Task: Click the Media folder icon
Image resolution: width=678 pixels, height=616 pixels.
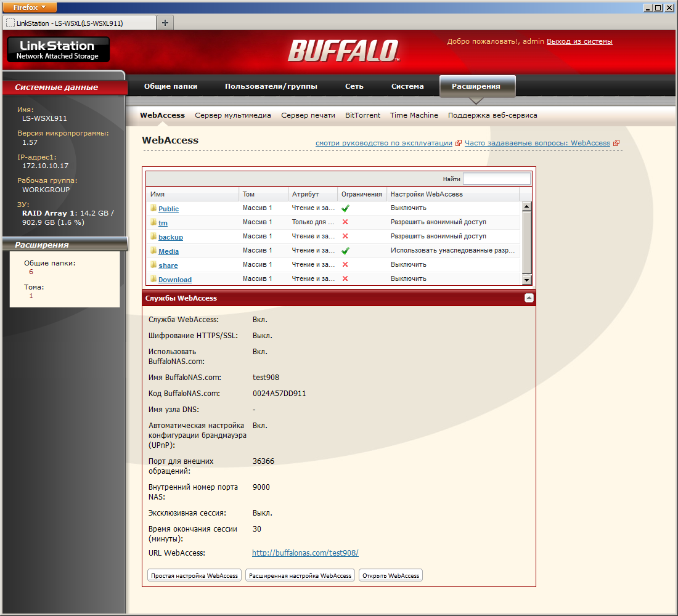Action: 153,250
